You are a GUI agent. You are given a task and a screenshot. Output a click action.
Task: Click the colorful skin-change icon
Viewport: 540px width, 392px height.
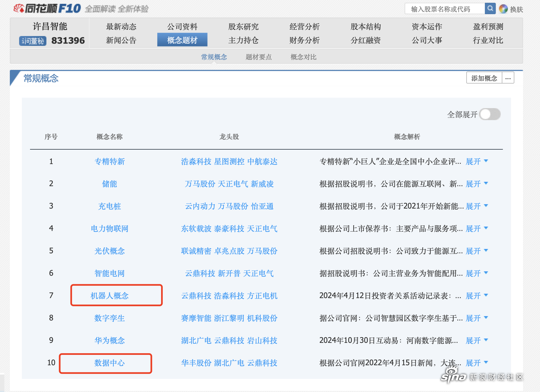[503, 9]
